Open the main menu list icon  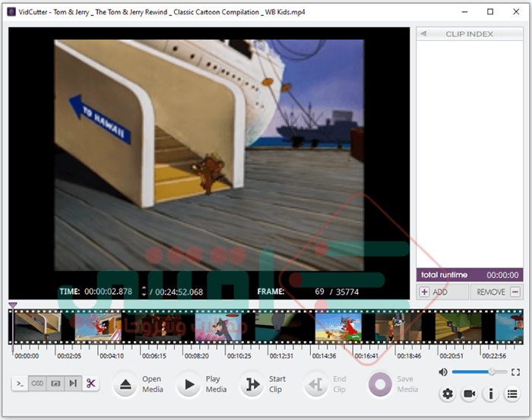pos(512,394)
